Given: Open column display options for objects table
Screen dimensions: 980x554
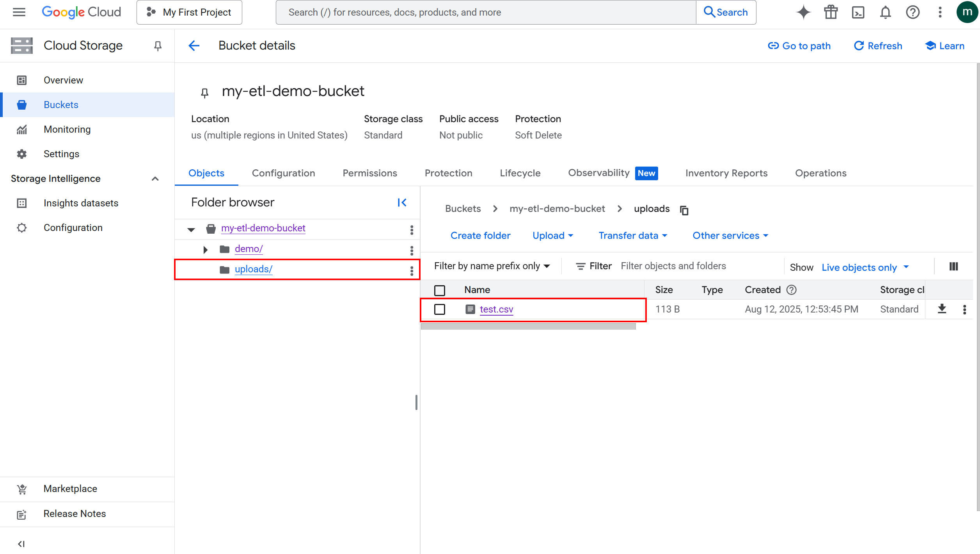Looking at the screenshot, I should [953, 266].
